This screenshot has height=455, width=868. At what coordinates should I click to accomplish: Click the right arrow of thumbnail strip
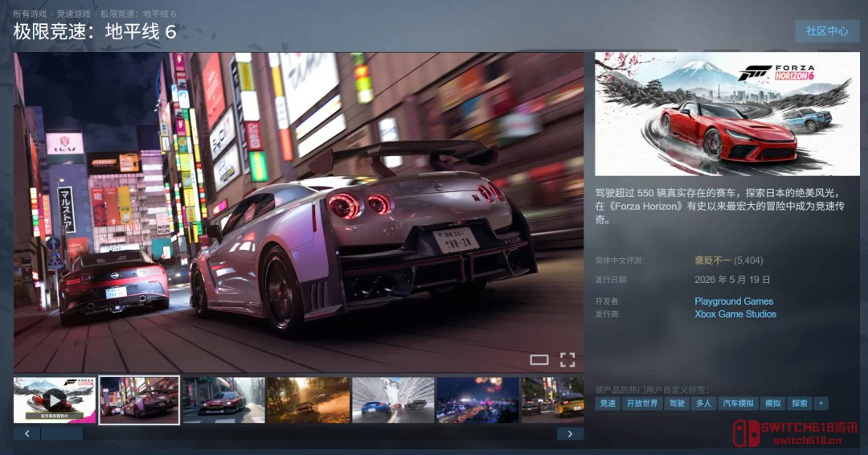(570, 434)
